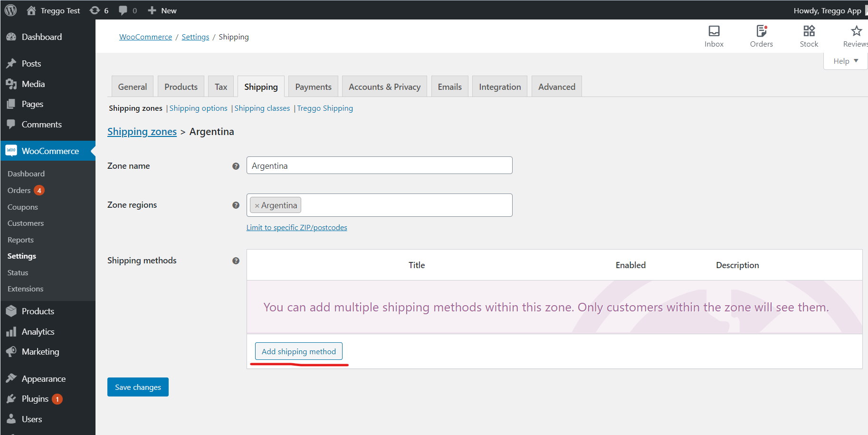The image size is (868, 435).
Task: Click the Description column header
Action: [737, 265]
